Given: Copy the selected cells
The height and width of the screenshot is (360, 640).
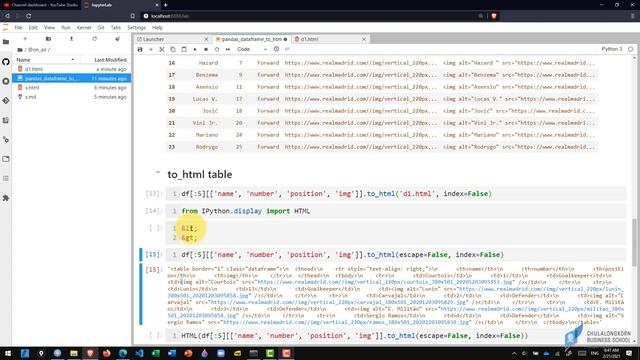Looking at the screenshot, I should 173,49.
